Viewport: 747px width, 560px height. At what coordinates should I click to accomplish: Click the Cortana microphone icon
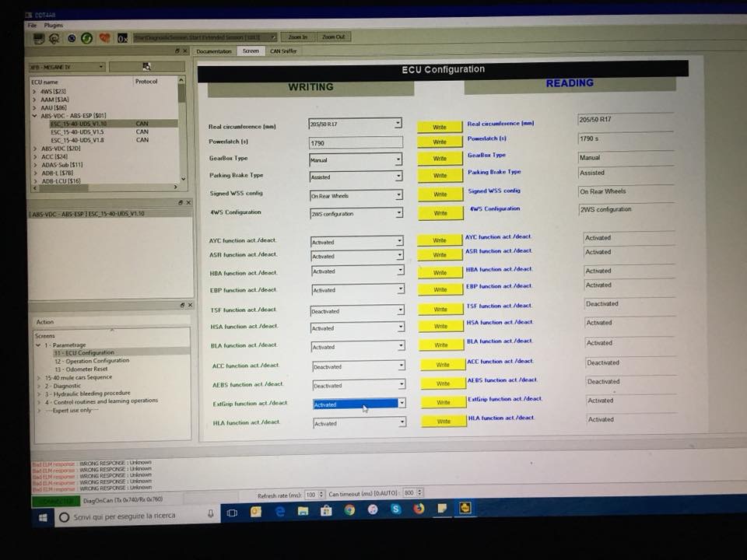coord(211,514)
